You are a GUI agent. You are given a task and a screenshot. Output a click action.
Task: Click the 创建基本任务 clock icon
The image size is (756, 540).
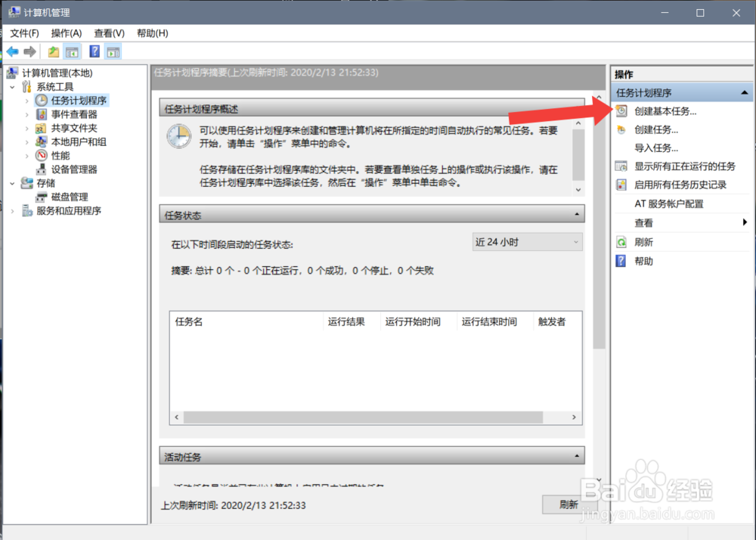point(621,110)
